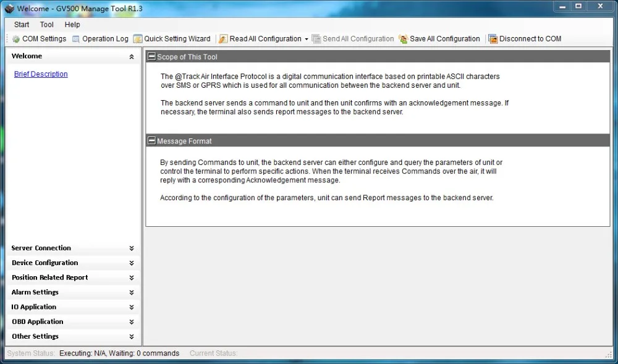Click the Scope of This Tool title
The image size is (618, 364).
click(187, 57)
